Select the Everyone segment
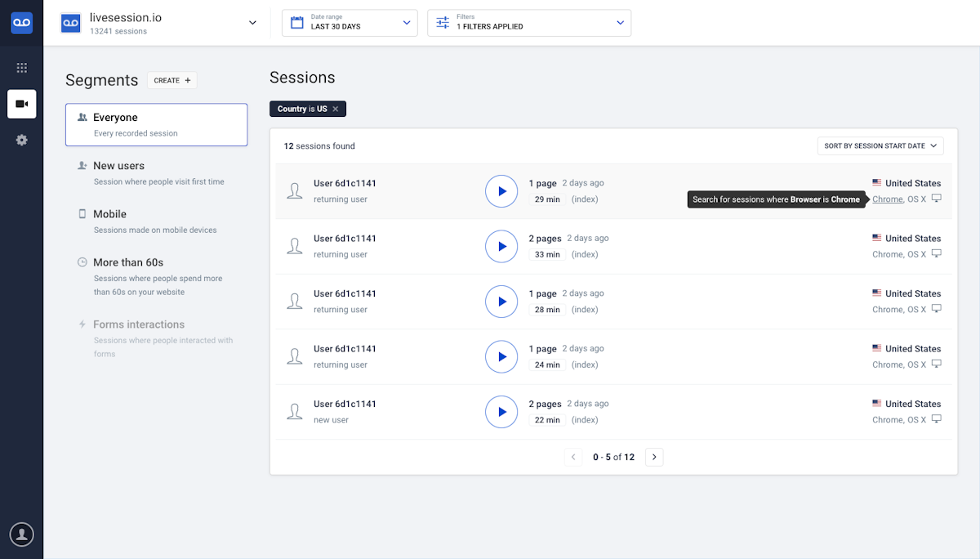The width and height of the screenshot is (980, 559). pos(156,124)
